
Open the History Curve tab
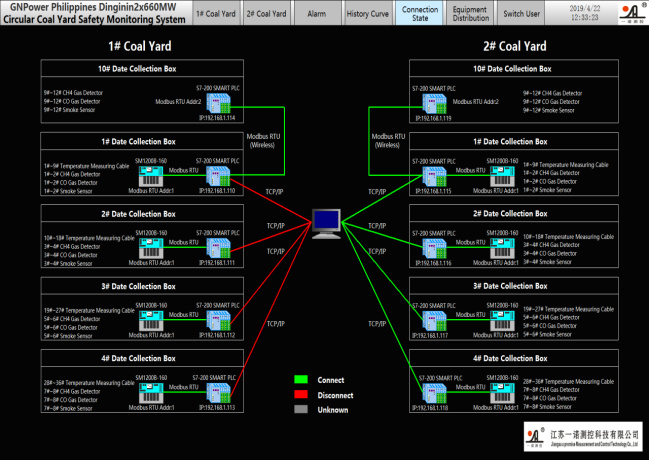click(368, 13)
